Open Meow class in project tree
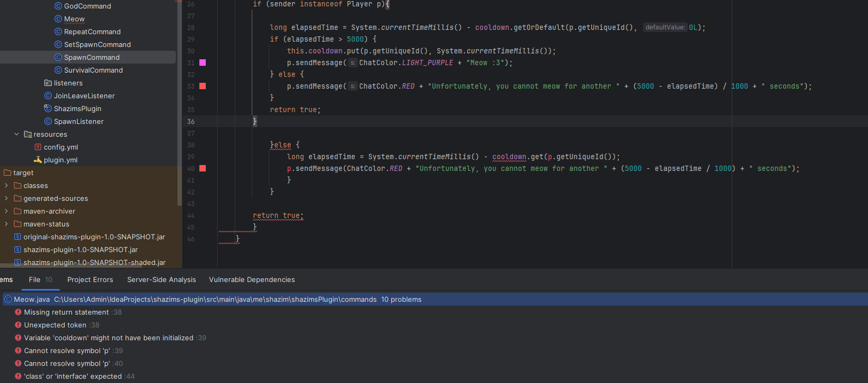The height and width of the screenshot is (383, 868). click(x=74, y=19)
